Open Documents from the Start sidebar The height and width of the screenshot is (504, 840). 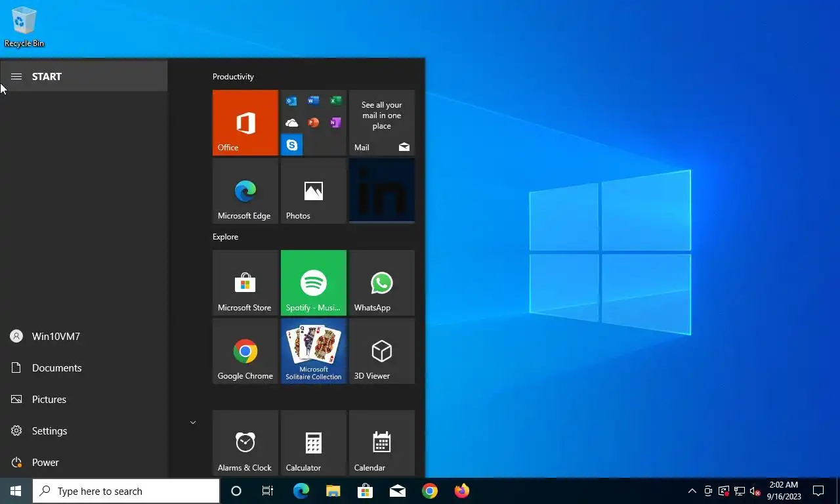84,368
